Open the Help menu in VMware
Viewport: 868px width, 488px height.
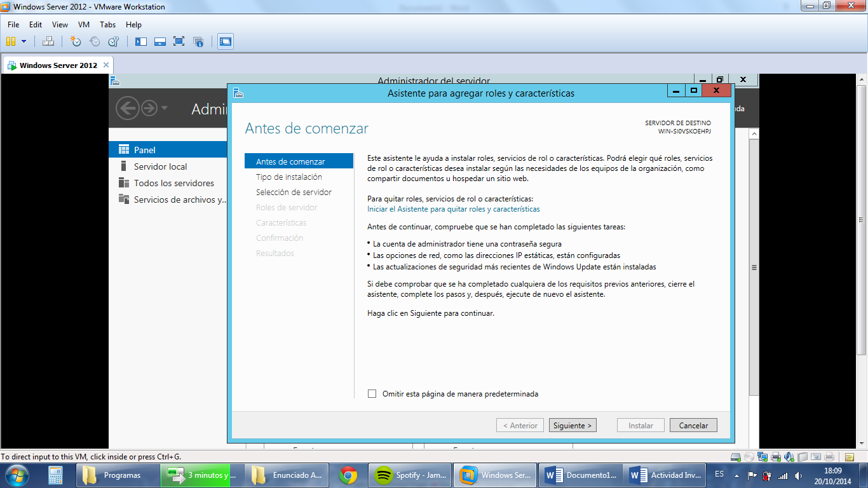pos(133,25)
